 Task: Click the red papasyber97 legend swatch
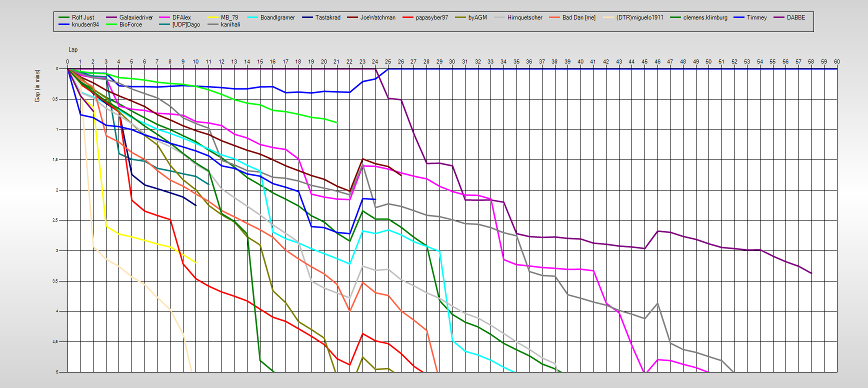408,17
